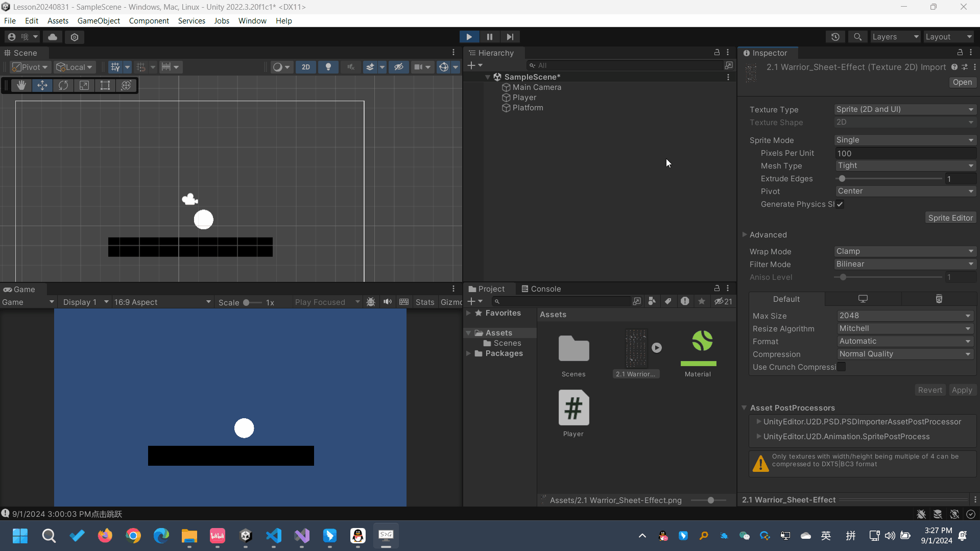Select the Rotate tool in Scene toolbar
This screenshot has height=551, width=980.
[63, 85]
